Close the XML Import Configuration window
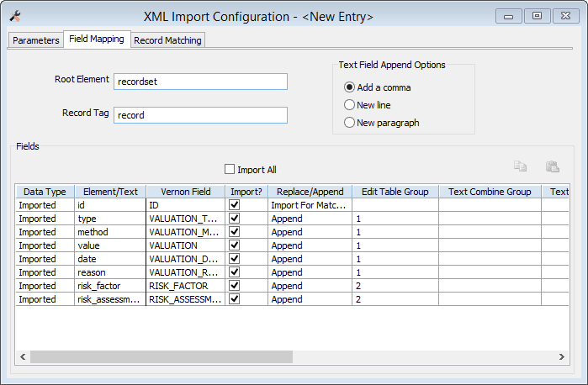This screenshot has height=385, width=588. 565,16
